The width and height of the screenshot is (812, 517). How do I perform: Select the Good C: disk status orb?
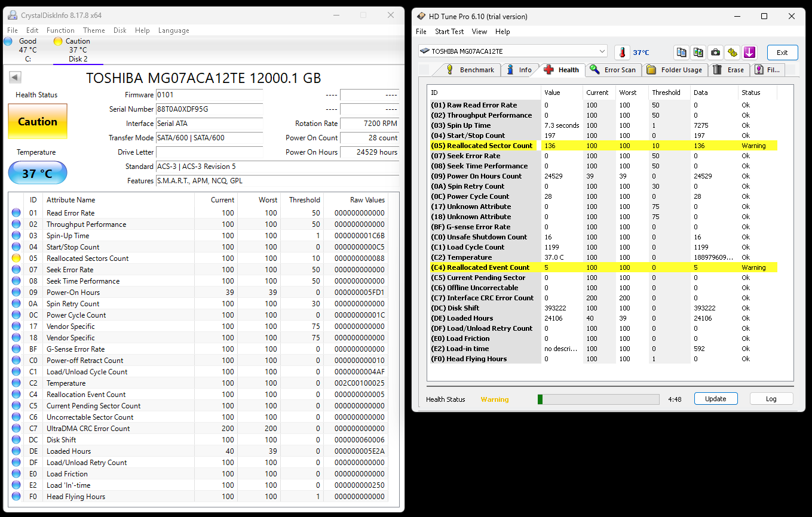8,41
